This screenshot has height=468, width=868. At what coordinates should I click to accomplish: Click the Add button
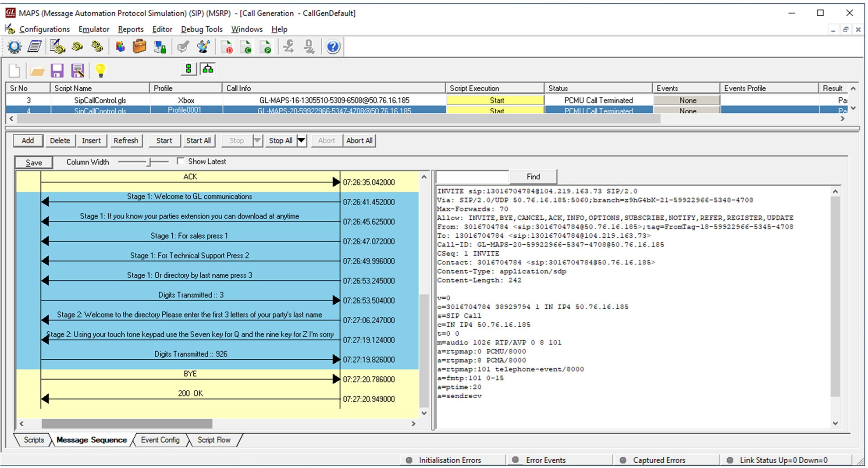coord(28,140)
